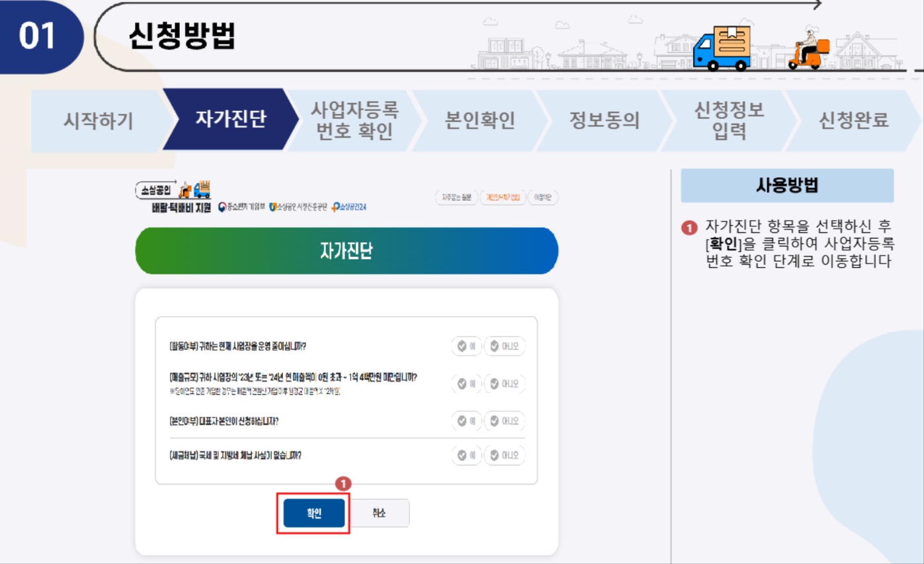Select 예 for 세금체납 question
This screenshot has height=564, width=924.
pyautogui.click(x=467, y=456)
